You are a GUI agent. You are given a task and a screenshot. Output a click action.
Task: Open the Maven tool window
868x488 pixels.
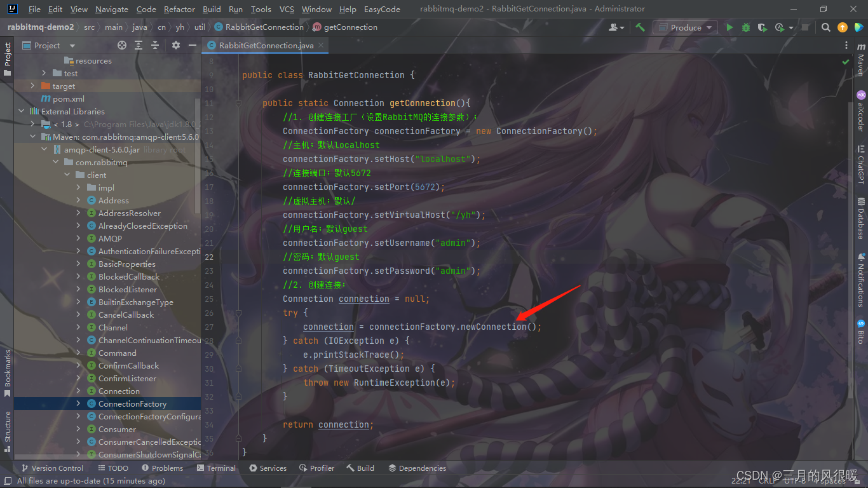[861, 60]
